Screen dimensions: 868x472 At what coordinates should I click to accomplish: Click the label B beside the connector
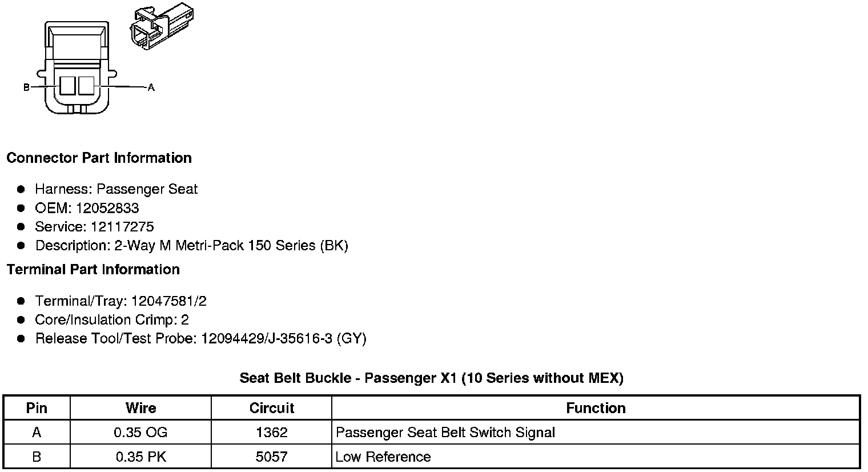coord(26,87)
